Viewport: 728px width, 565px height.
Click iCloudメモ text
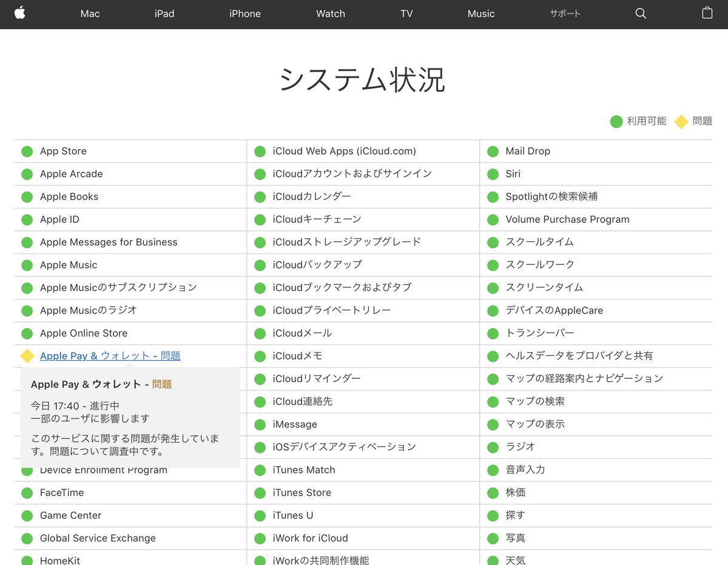tap(298, 356)
